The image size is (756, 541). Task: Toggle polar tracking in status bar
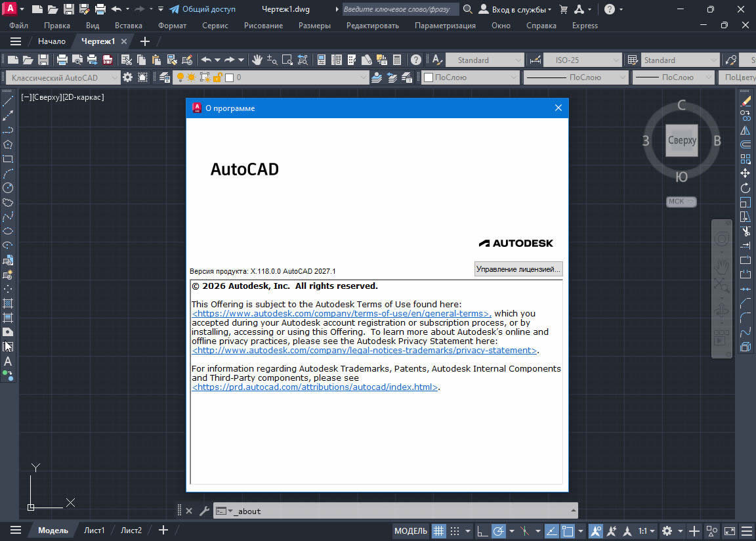point(499,531)
